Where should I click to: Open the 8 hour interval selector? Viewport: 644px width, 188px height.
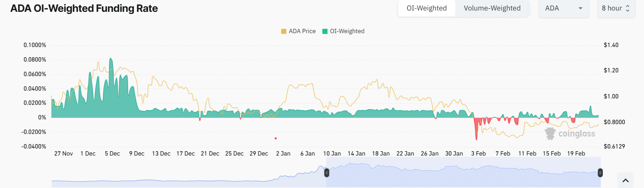[x=616, y=8]
